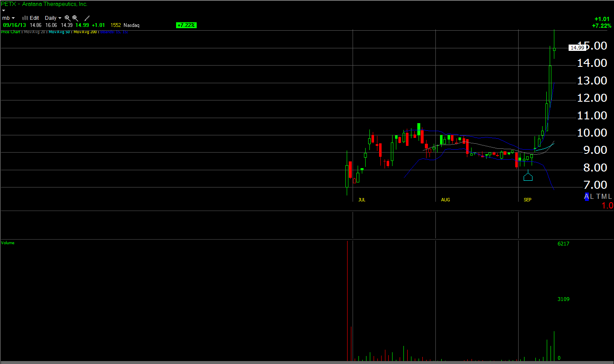Click the Volume pane label
Screen dimensions: 614x364
8,243
